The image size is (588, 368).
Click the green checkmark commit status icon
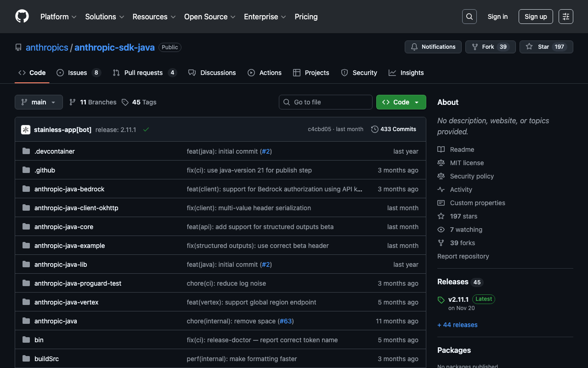146,130
